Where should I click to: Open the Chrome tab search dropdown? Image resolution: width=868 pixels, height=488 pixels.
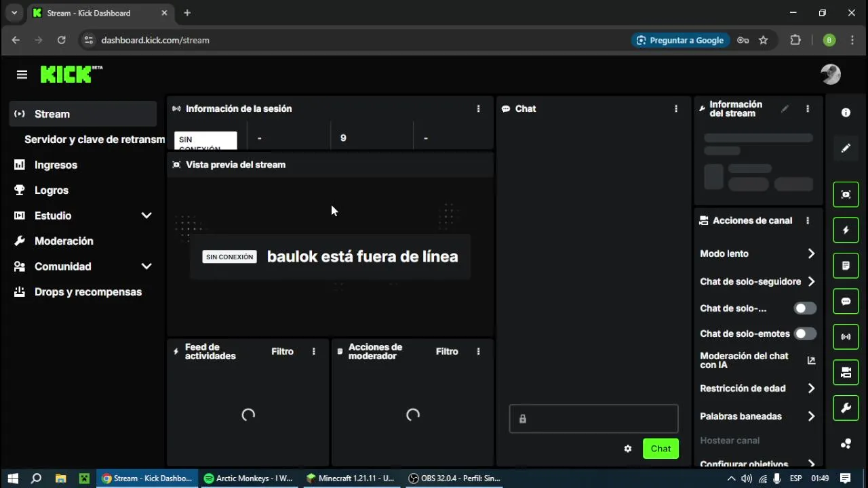(x=14, y=13)
